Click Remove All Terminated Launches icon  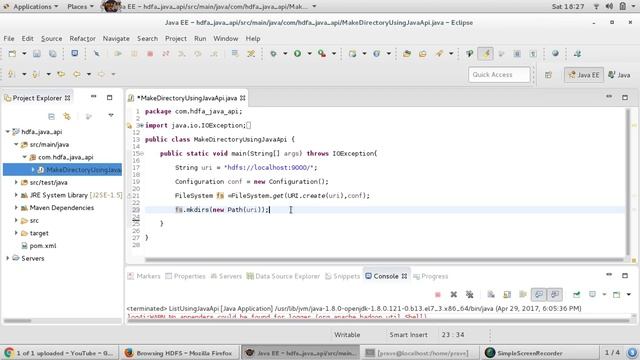coord(469,294)
